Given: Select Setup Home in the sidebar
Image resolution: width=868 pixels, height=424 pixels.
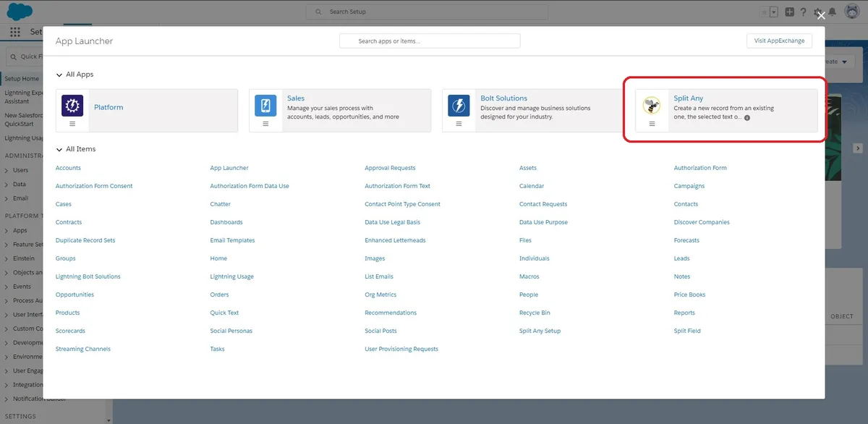Looking at the screenshot, I should click(22, 78).
